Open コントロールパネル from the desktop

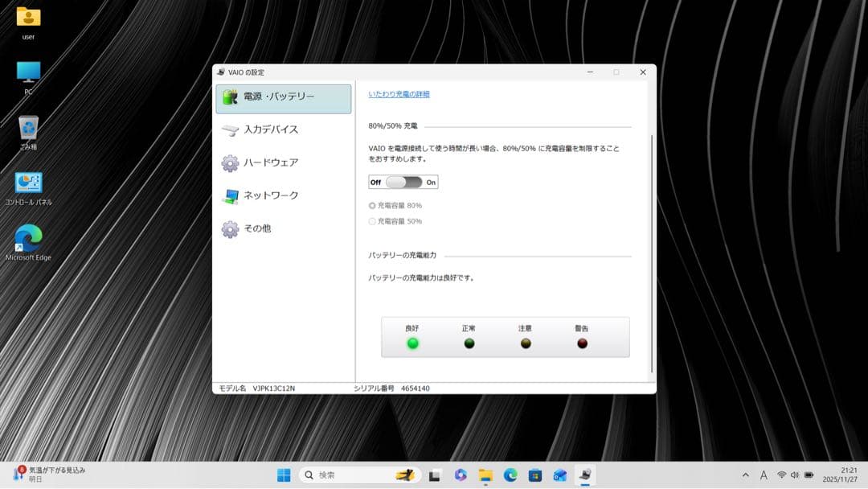(29, 183)
